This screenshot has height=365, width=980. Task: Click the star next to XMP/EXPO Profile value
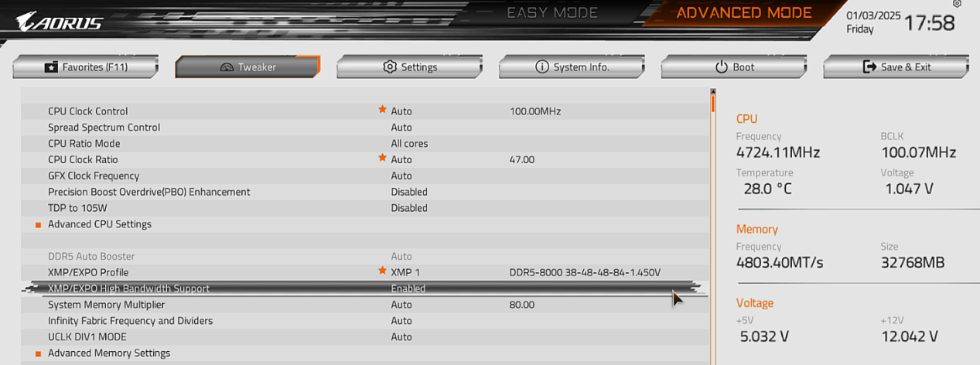pos(382,271)
